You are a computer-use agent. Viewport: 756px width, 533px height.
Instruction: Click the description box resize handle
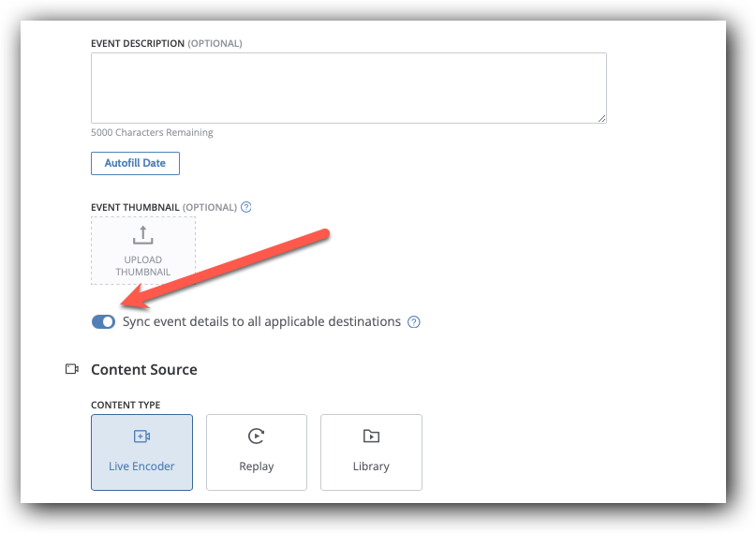point(601,118)
